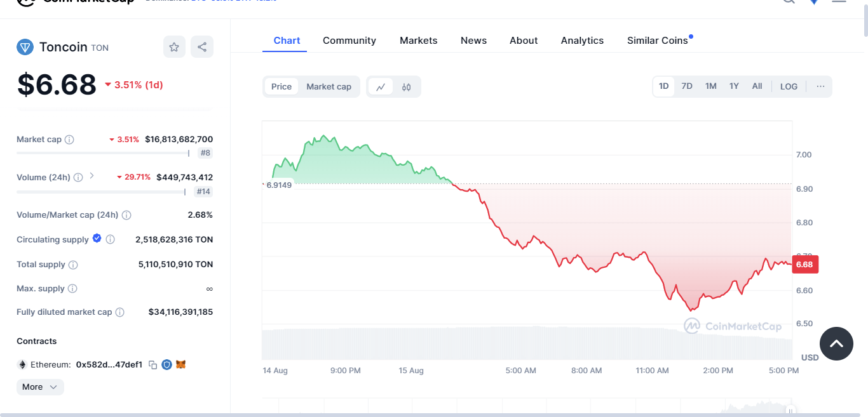
Task: Click the verified badge next to Circulating supply
Action: point(97,239)
